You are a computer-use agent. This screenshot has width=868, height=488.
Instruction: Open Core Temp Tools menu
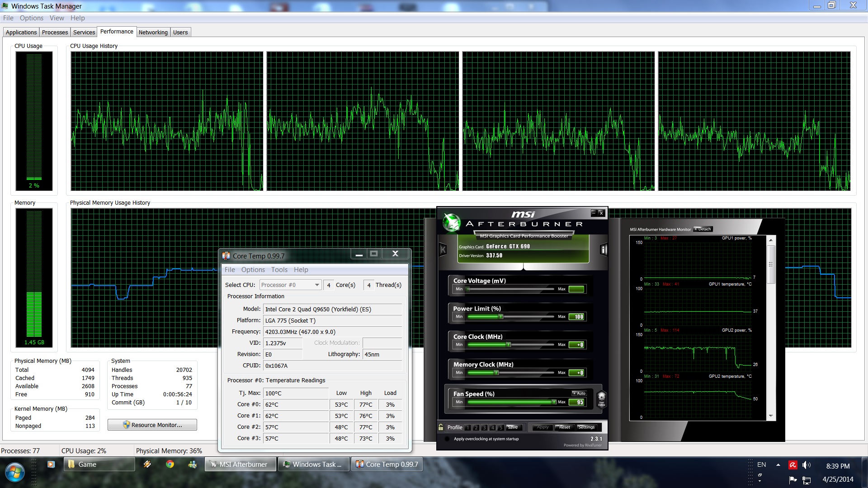279,270
